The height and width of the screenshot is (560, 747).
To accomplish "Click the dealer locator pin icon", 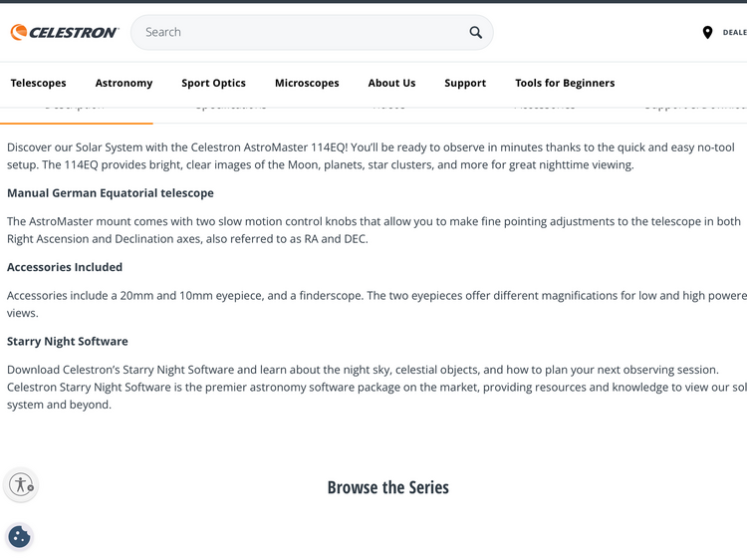I will click(x=707, y=32).
